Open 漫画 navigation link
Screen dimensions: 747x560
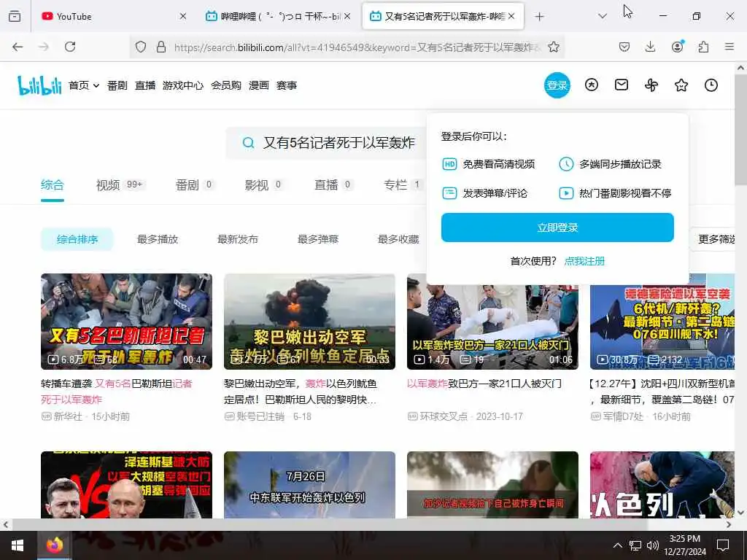(259, 85)
